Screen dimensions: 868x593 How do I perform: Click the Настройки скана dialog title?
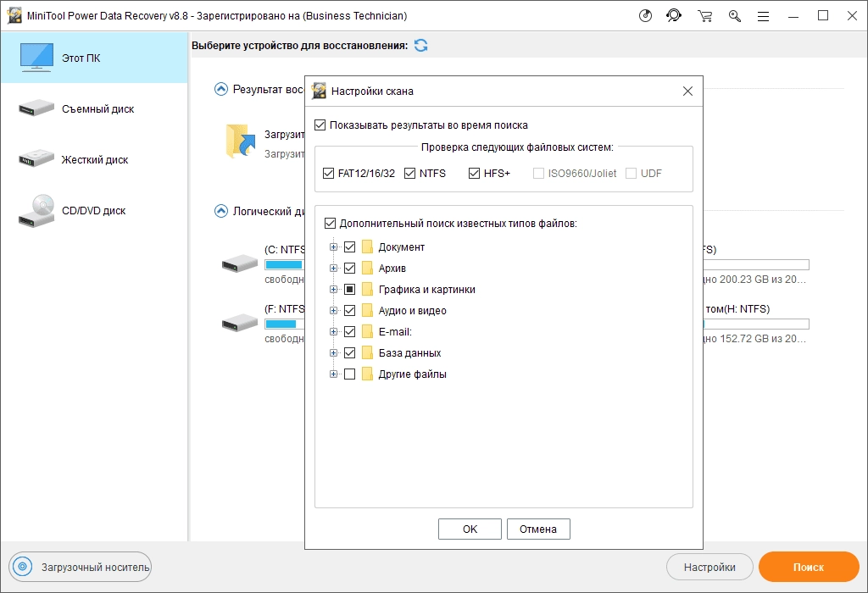pos(372,91)
